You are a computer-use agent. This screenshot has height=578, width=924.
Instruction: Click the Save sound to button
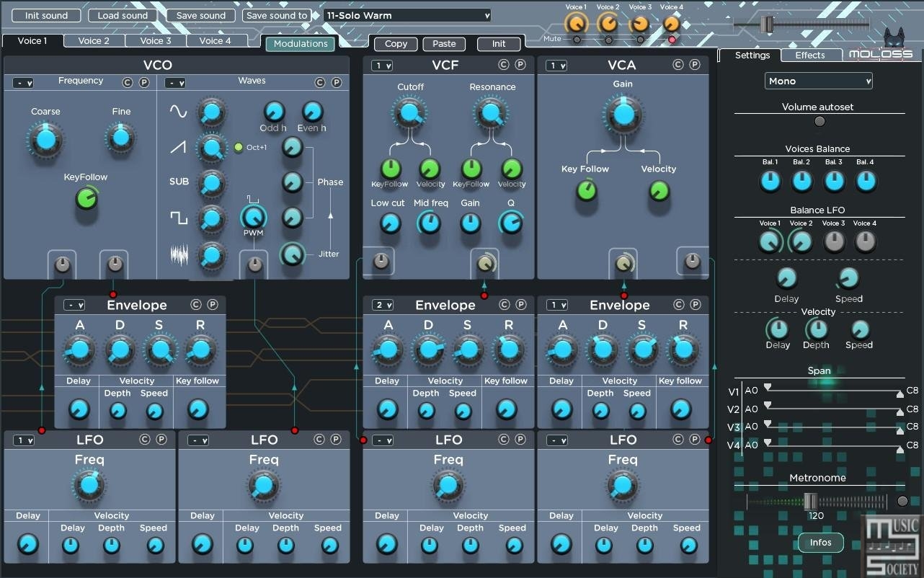(x=277, y=15)
